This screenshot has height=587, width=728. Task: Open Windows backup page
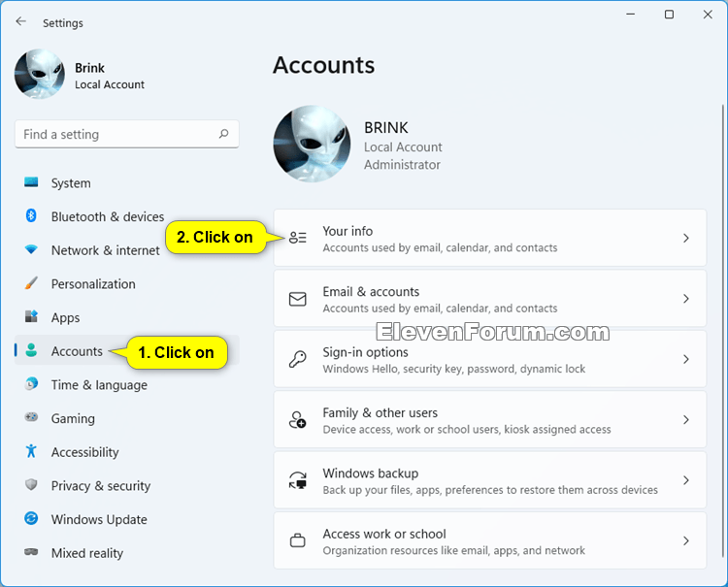click(x=490, y=480)
